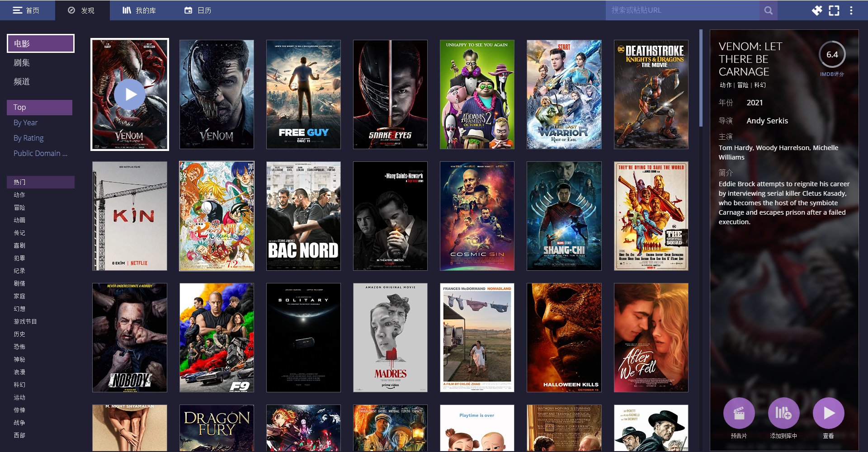Screen dimensions: 868x452
Task: Choose the Public Domain filter
Action: click(40, 153)
